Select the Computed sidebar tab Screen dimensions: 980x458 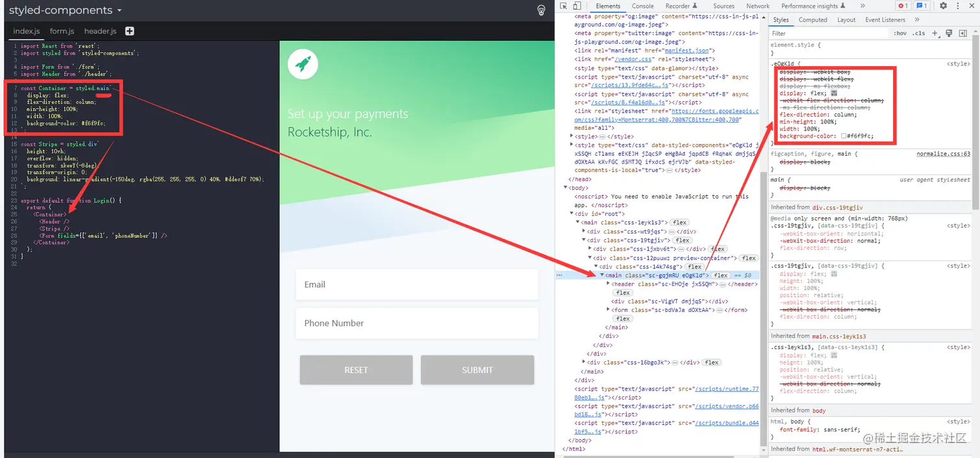[x=813, y=20]
